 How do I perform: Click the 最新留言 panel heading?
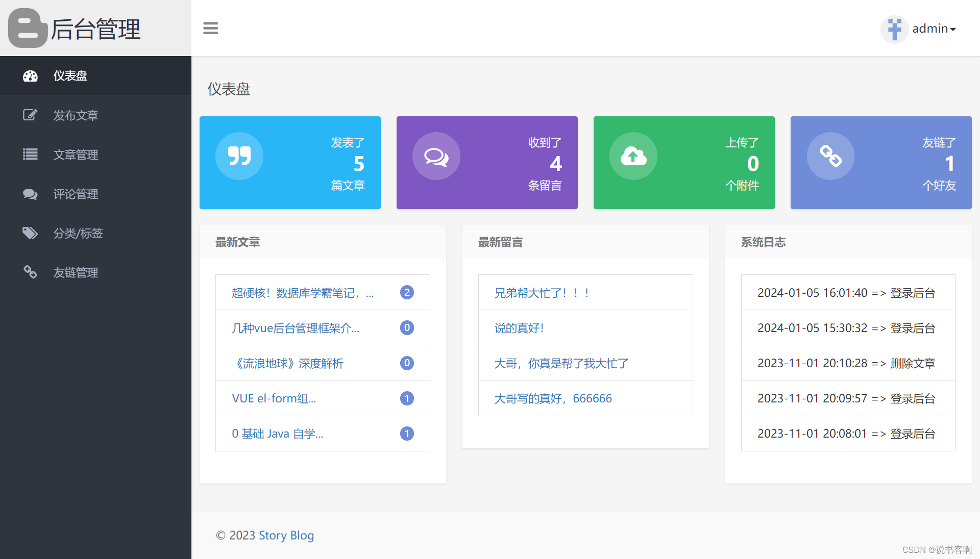click(501, 242)
